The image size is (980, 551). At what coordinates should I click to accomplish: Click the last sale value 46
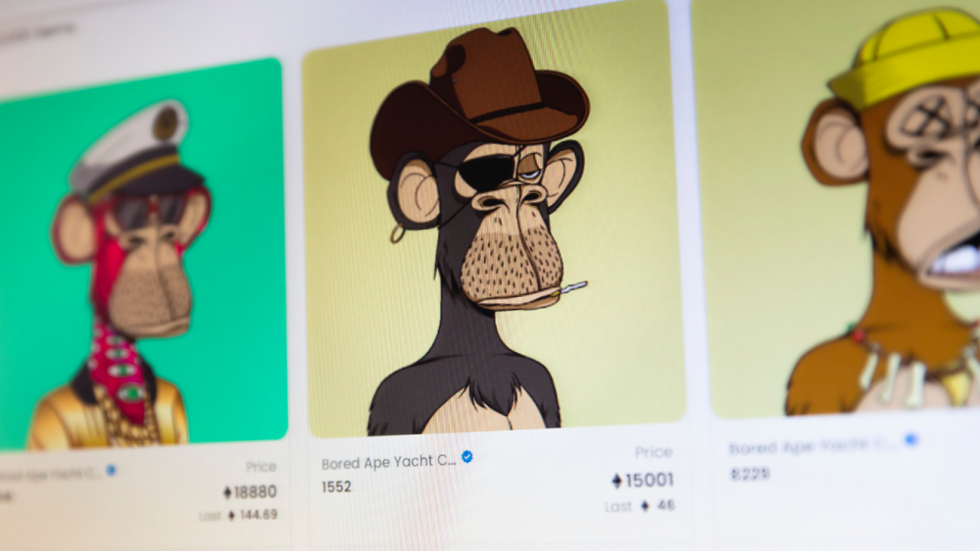pos(665,506)
